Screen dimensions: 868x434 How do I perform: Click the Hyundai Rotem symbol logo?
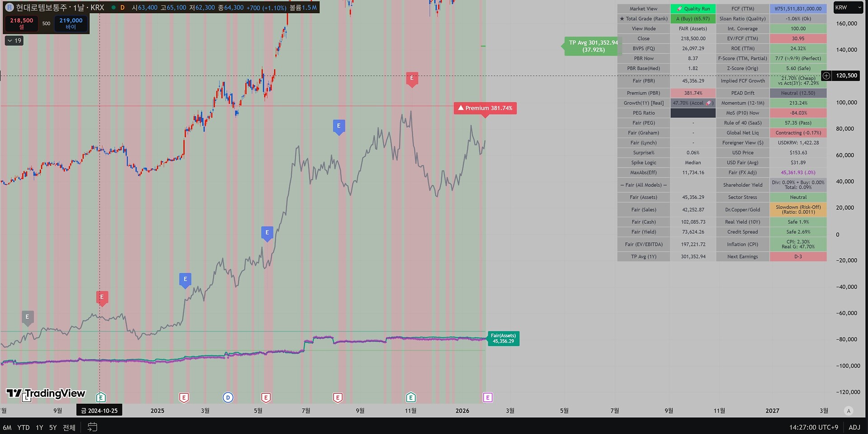click(9, 8)
